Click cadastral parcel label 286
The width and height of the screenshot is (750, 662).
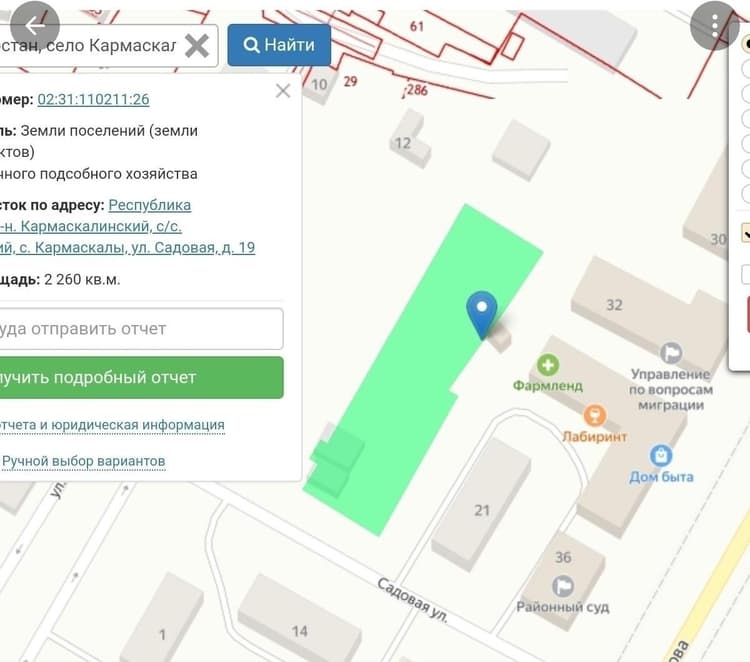[x=417, y=89]
